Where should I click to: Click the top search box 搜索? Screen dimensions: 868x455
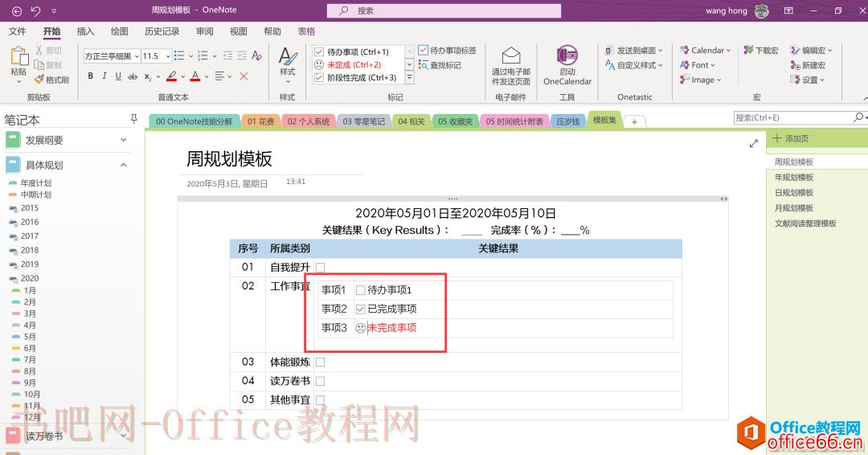tap(444, 10)
